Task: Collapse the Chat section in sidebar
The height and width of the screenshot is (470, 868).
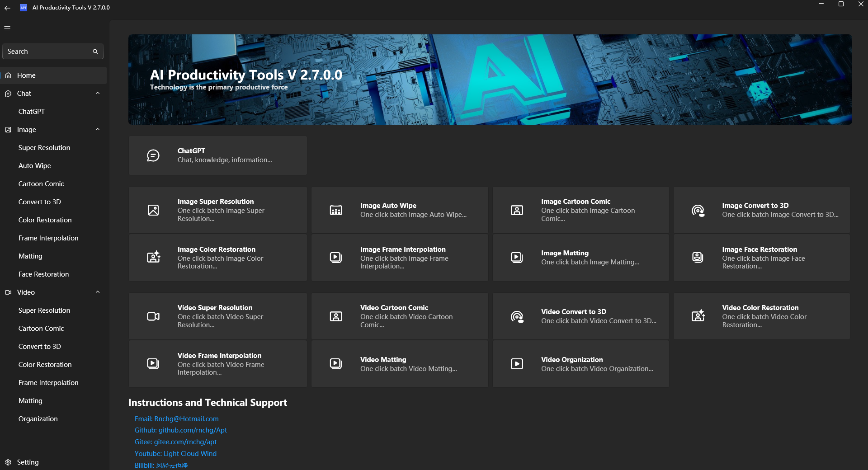Action: click(98, 93)
